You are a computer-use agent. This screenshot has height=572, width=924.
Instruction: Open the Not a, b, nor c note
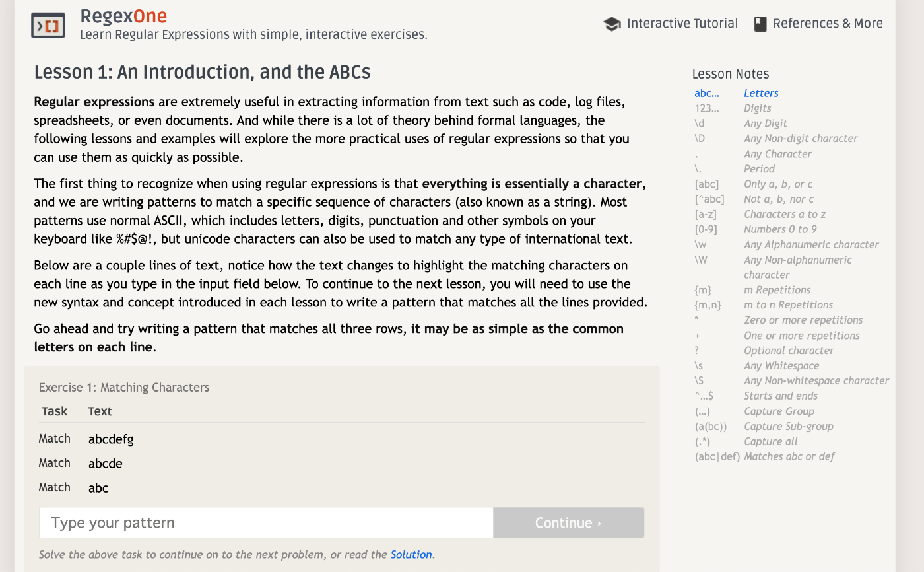click(779, 199)
